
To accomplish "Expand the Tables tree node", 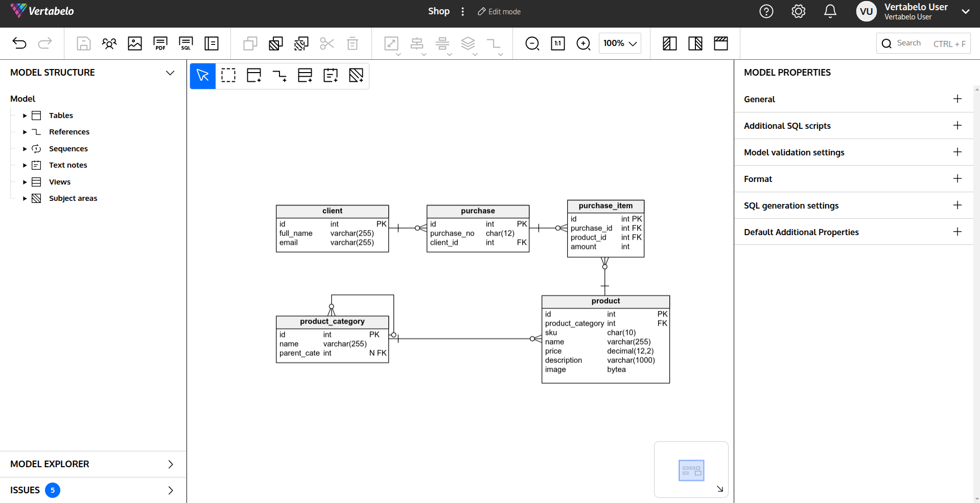I will pos(24,116).
